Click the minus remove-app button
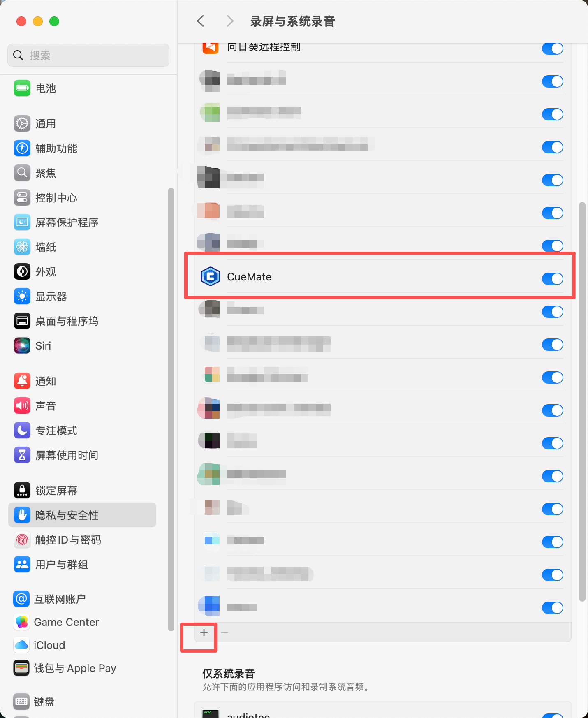 tap(225, 632)
